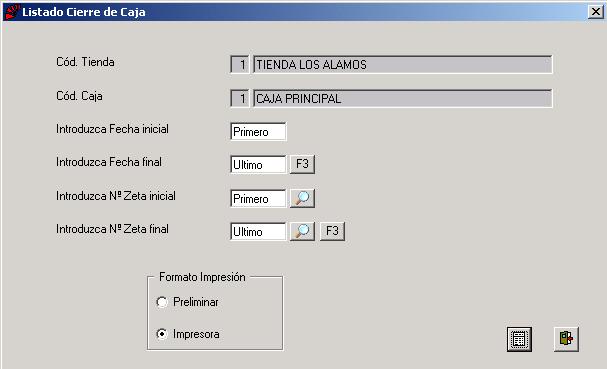The width and height of the screenshot is (607, 369).
Task: Close the Listado Cierre de Caja window
Action: coord(595,12)
